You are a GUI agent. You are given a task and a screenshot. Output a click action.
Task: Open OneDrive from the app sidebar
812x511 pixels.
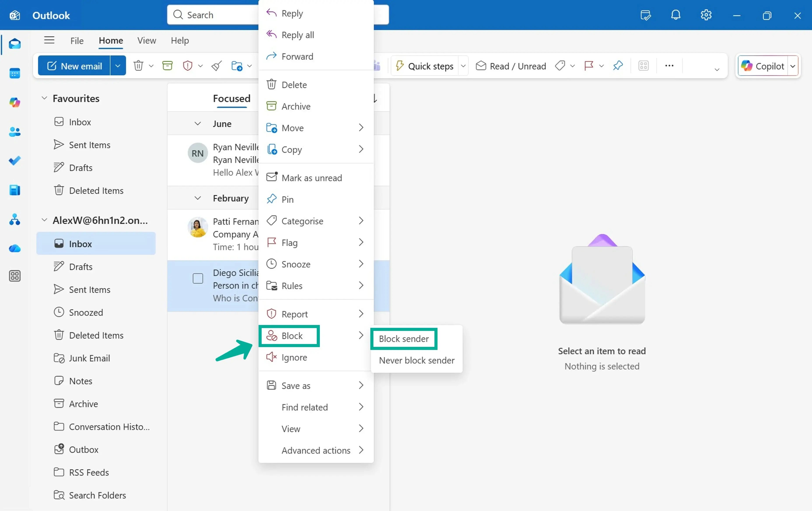[x=15, y=249]
